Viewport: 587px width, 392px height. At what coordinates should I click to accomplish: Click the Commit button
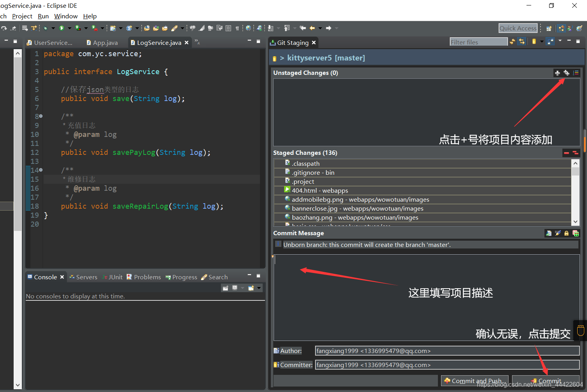[546, 381]
